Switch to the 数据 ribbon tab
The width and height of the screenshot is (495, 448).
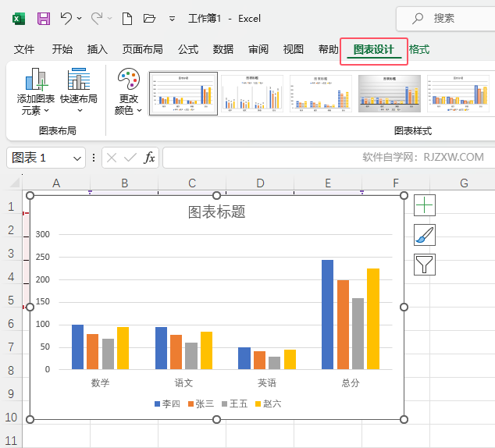coord(223,49)
